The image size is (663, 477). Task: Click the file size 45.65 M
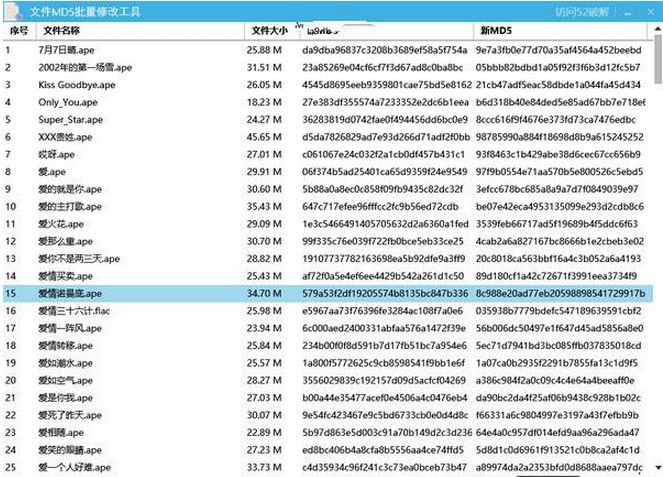pyautogui.click(x=264, y=137)
